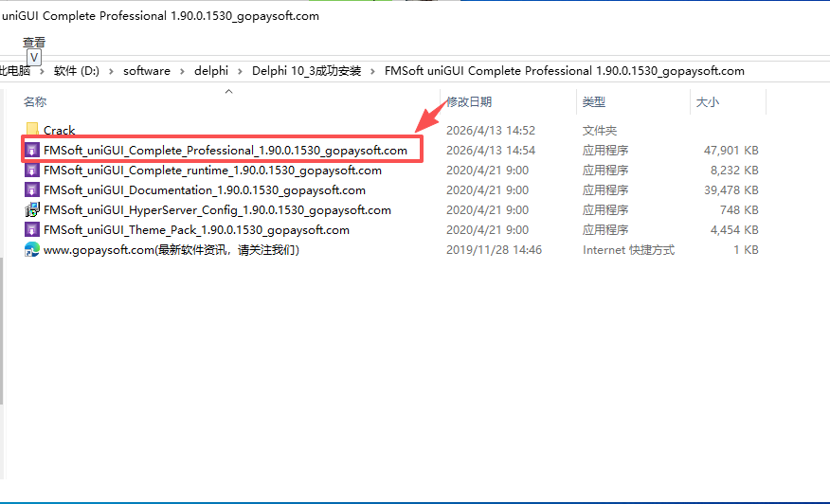Go to software folder in breadcrumb
The height and width of the screenshot is (504, 830).
tap(147, 71)
